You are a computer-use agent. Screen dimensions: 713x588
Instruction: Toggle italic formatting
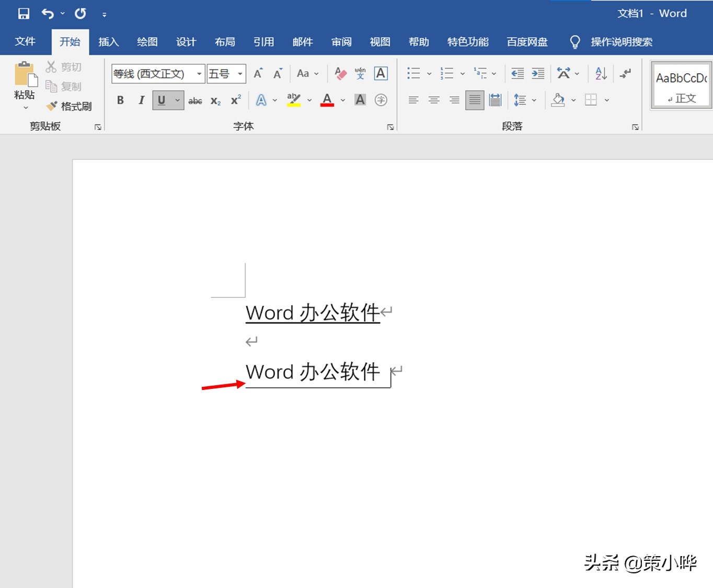141,100
